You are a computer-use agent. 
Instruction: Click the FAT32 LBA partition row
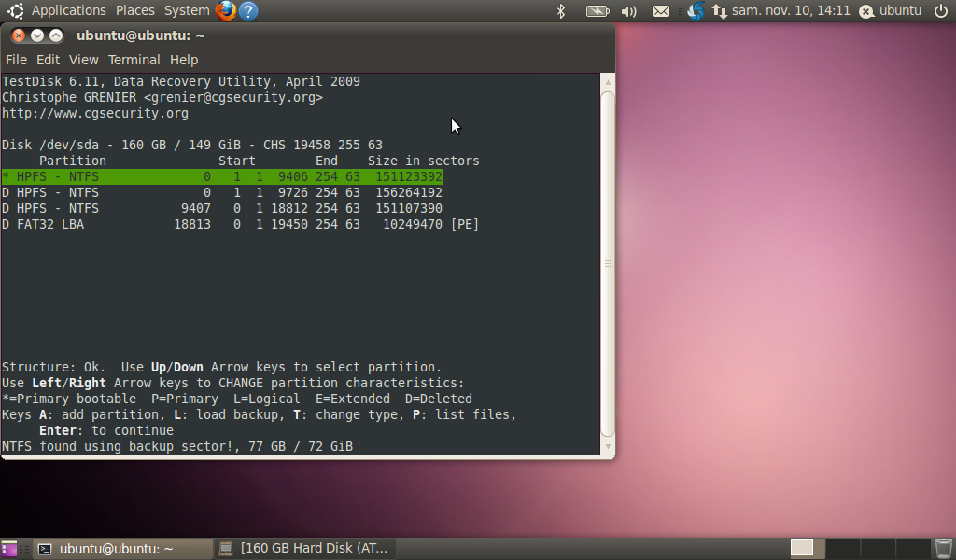pos(240,224)
